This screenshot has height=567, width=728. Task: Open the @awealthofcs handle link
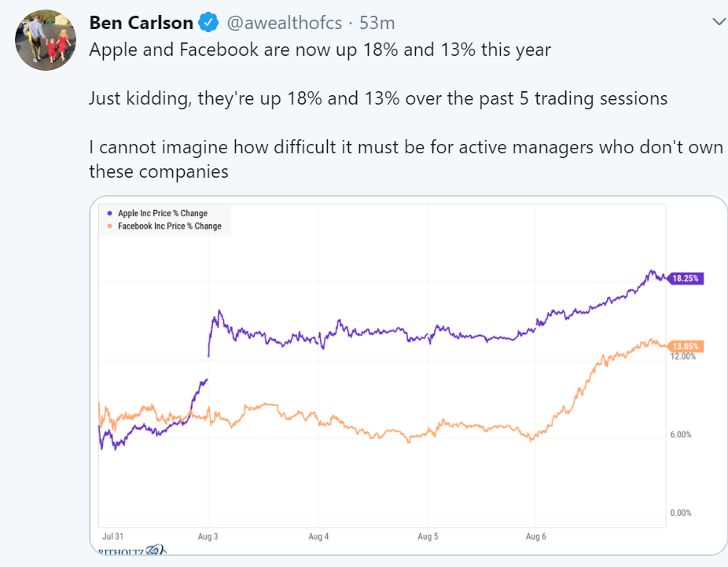(x=284, y=24)
